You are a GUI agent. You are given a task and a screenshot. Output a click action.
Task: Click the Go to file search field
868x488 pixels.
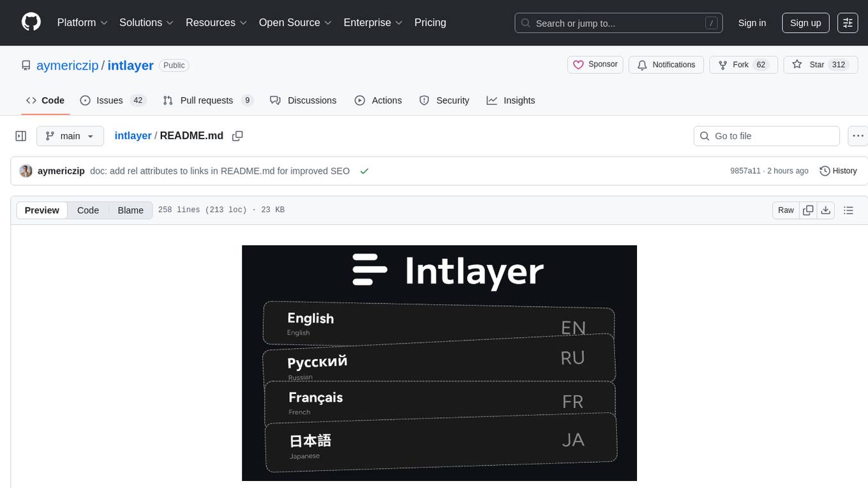(x=767, y=136)
